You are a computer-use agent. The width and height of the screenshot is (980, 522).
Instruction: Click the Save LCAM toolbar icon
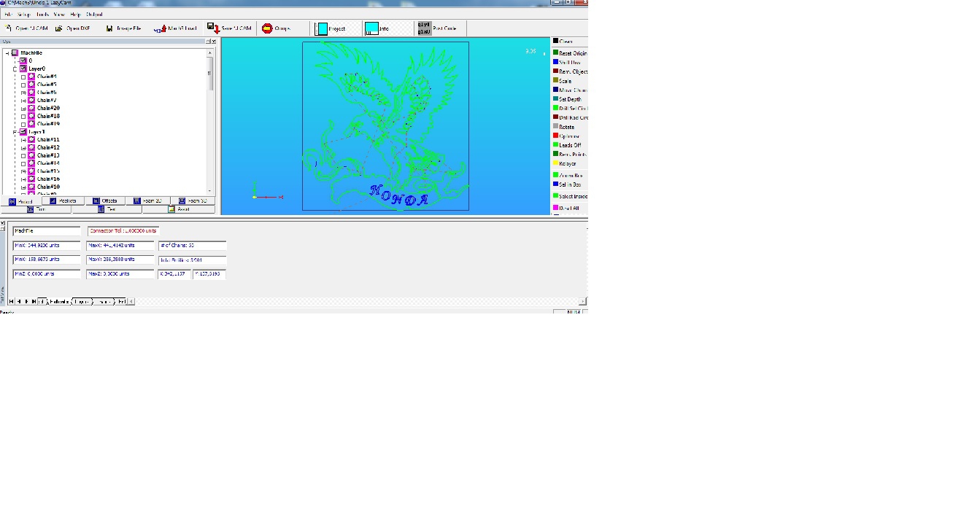coord(213,28)
